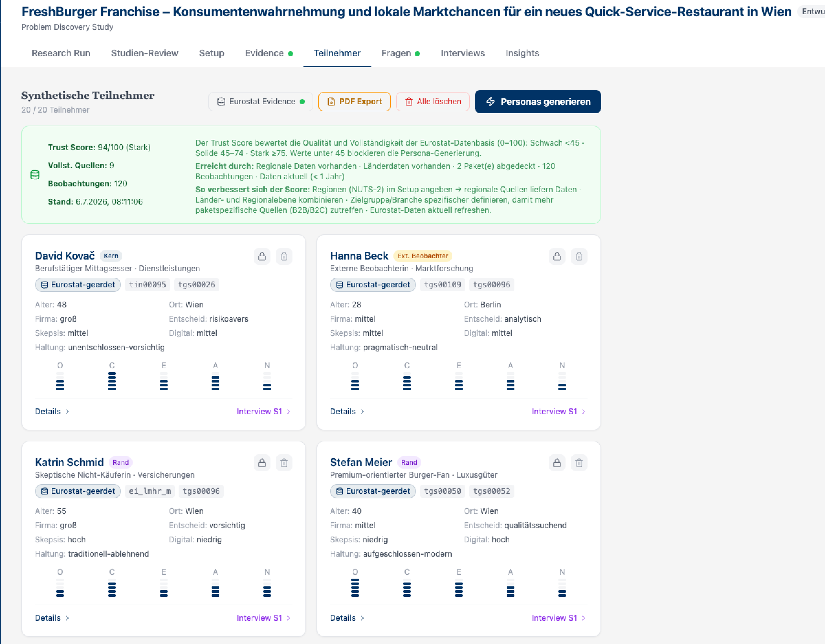Click Kern badge next to David Kovač
Image resolution: width=825 pixels, height=644 pixels.
click(111, 256)
